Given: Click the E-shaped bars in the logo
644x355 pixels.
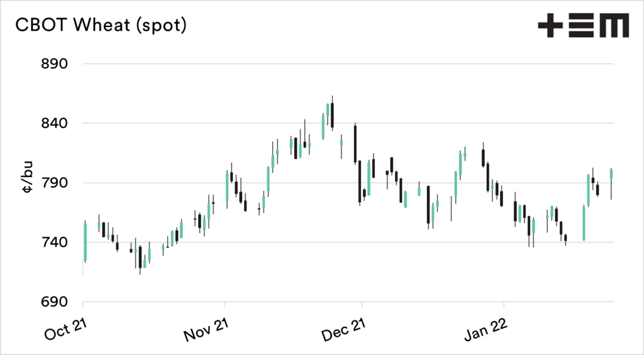Looking at the screenshot, I should pos(582,26).
